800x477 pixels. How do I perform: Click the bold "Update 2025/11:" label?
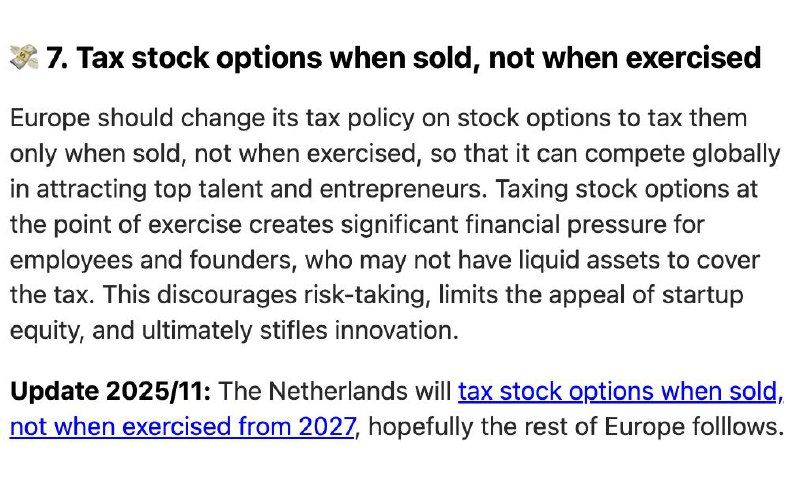(x=110, y=391)
